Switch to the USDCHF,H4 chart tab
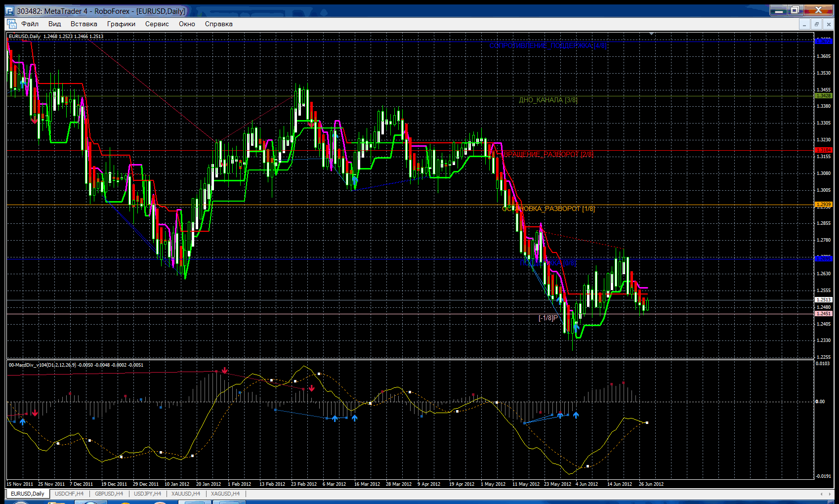The image size is (839, 504). tap(69, 494)
